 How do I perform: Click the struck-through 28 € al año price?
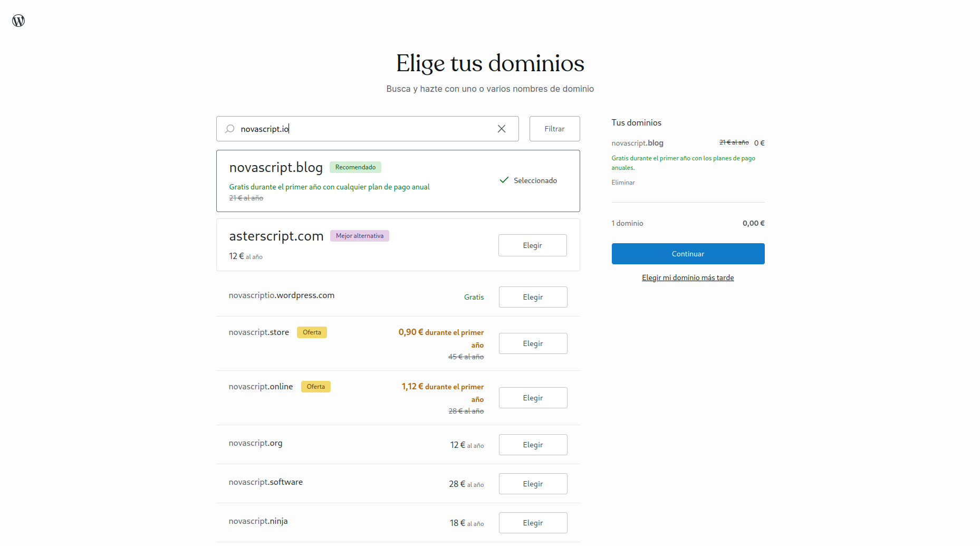466,411
